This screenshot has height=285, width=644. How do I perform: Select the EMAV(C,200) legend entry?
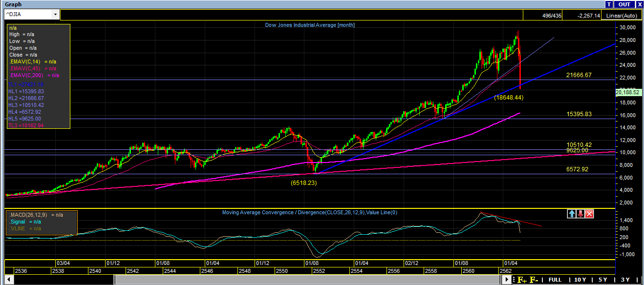(x=34, y=75)
